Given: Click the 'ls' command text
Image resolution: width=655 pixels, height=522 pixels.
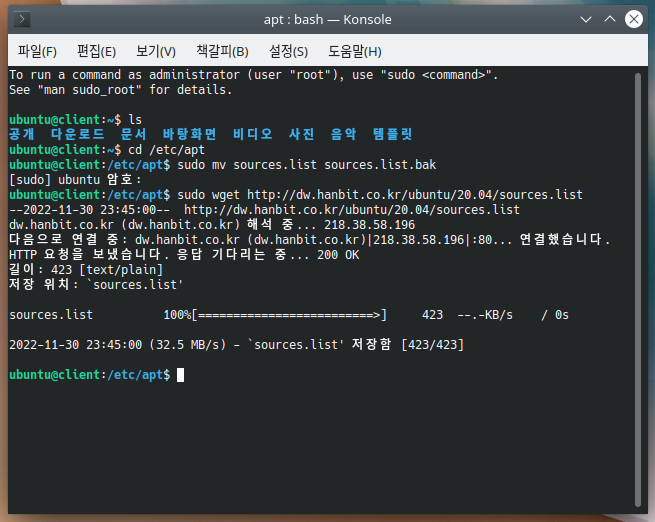Looking at the screenshot, I should [x=135, y=119].
